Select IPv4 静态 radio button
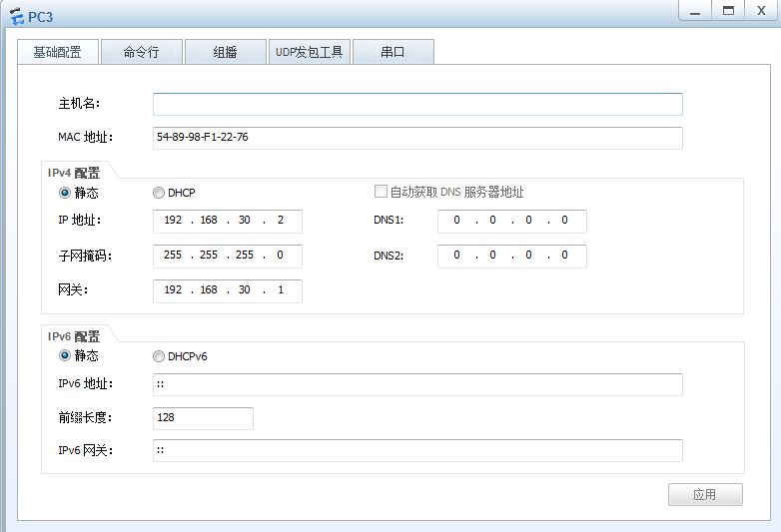 (x=65, y=192)
